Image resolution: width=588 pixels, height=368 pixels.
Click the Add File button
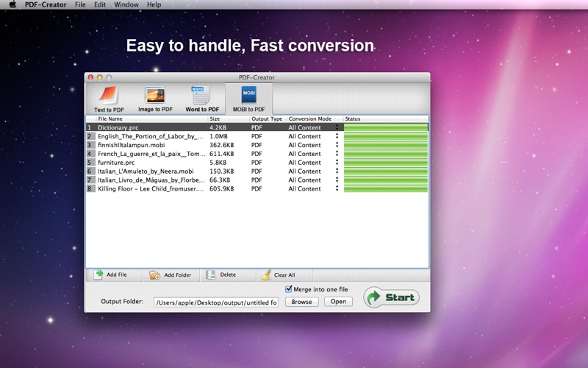coord(114,275)
